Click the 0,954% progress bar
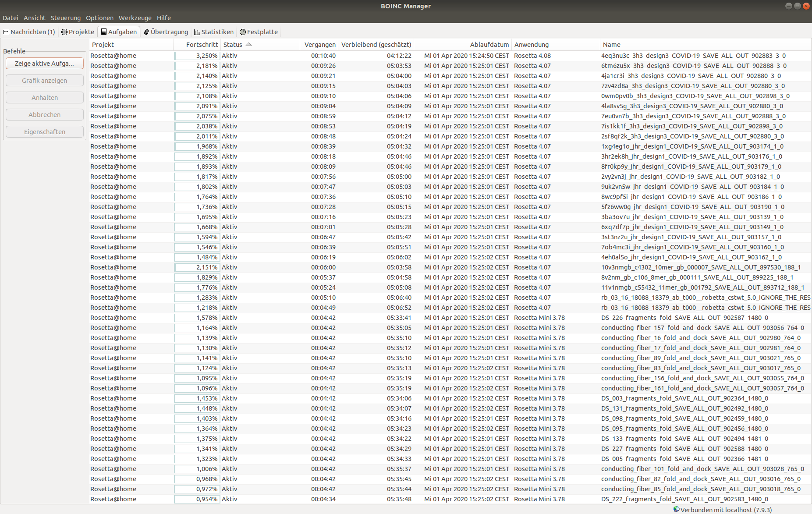Screen dimensions: 812x514 [x=197, y=499]
